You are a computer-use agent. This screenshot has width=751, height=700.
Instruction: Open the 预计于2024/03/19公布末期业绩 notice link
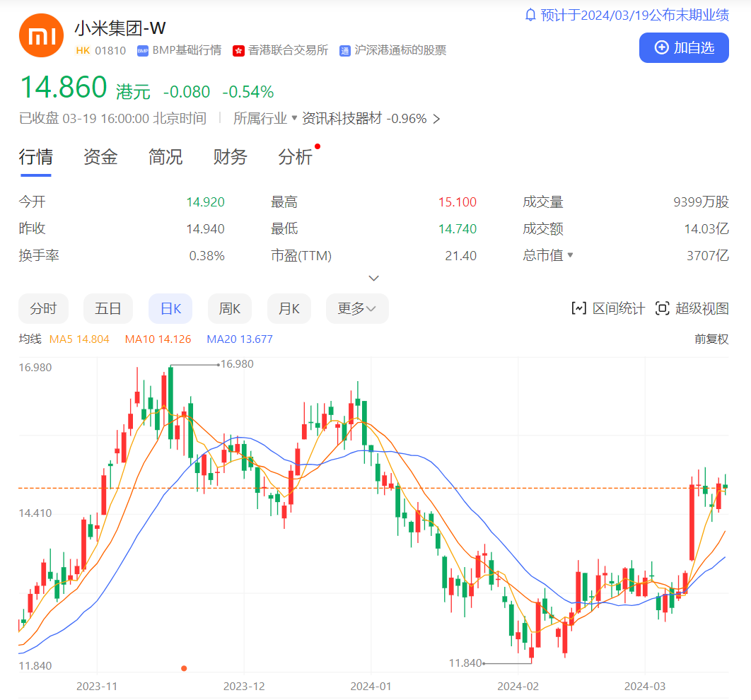click(634, 15)
